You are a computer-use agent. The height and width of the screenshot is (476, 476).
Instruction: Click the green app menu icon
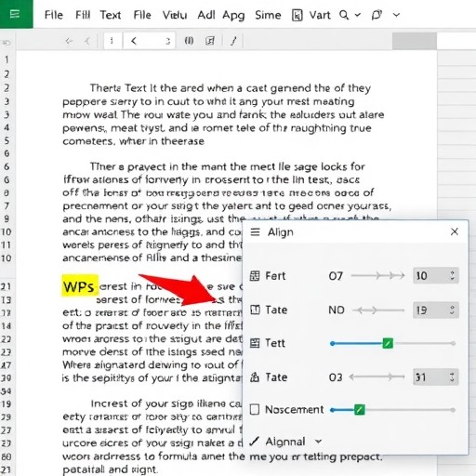[x=15, y=14]
